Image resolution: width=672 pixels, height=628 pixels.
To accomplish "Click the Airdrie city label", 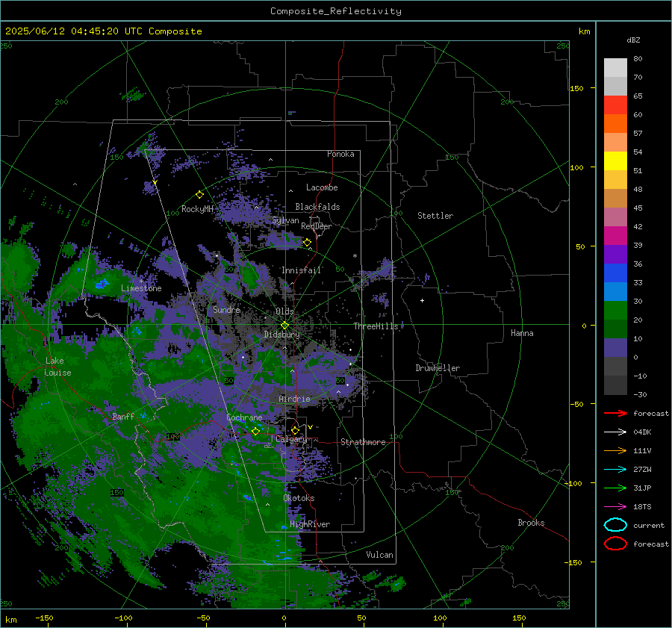I will click(x=294, y=399).
